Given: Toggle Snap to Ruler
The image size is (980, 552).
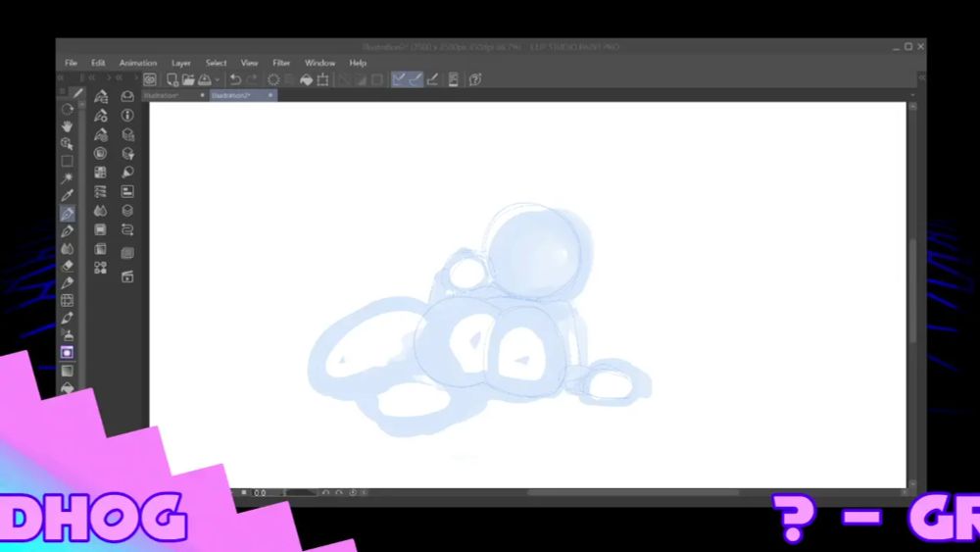Looking at the screenshot, I should point(399,79).
